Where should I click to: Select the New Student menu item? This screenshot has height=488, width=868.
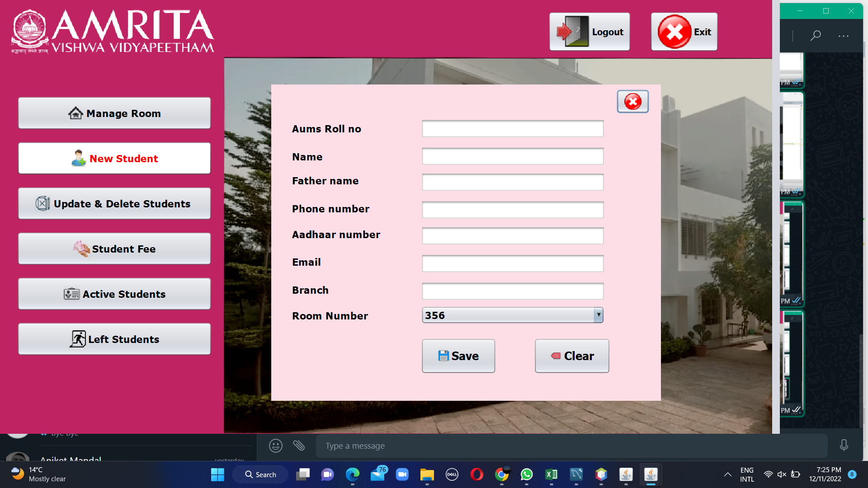tap(114, 159)
